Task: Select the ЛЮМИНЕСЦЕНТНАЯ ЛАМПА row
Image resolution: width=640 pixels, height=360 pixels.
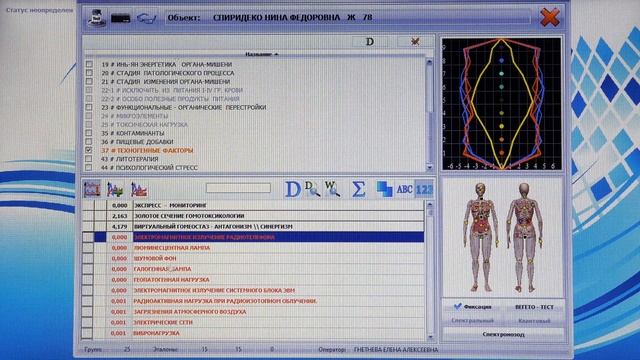Action: (x=253, y=248)
